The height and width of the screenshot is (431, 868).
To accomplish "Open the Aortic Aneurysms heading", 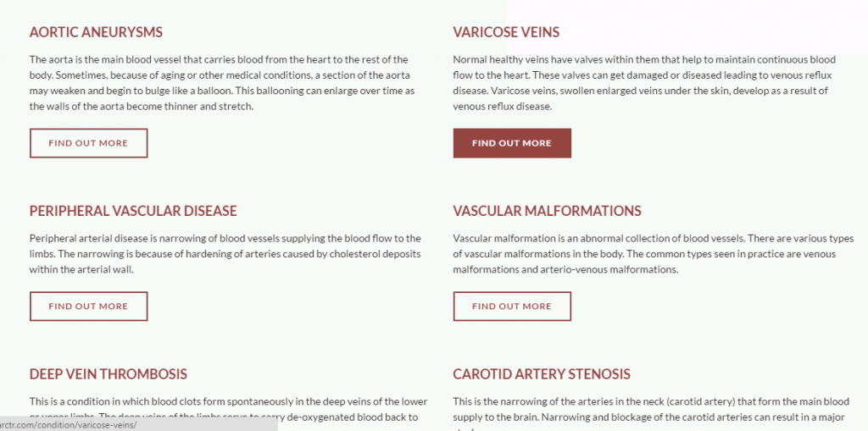I will [x=96, y=32].
